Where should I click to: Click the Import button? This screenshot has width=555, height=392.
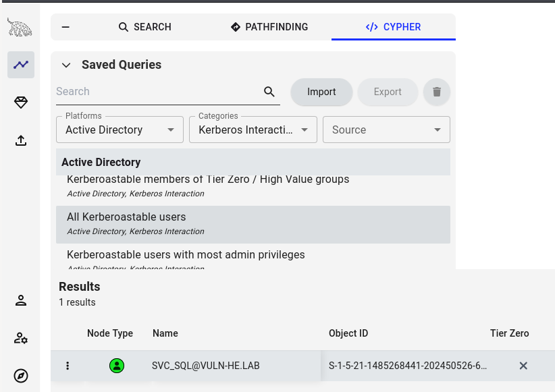coord(321,92)
